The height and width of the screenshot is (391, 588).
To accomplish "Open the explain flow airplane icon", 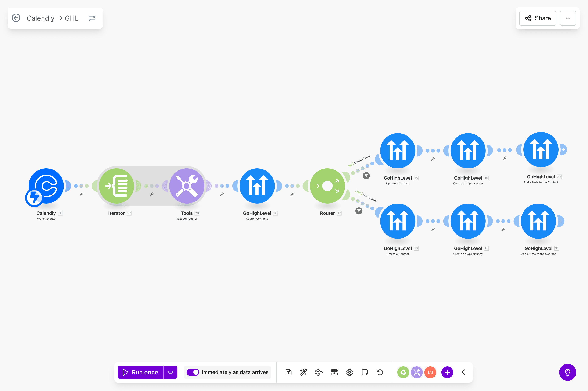I will pyautogui.click(x=319, y=372).
